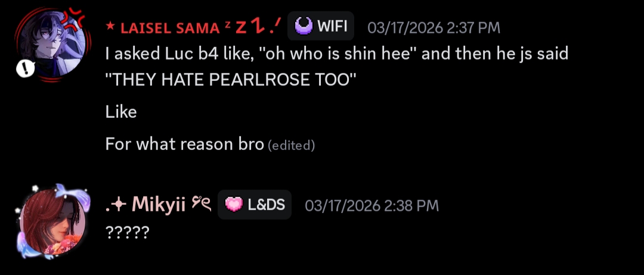Click the purple moon icon in WIFI tag
The height and width of the screenshot is (275, 644).
point(304,26)
